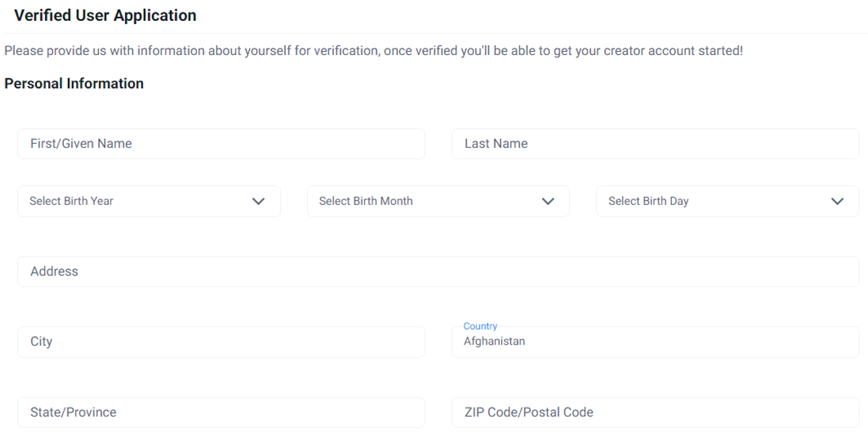The image size is (868, 438).
Task: Open the Country selector showing Afghanistan
Action: tap(655, 342)
